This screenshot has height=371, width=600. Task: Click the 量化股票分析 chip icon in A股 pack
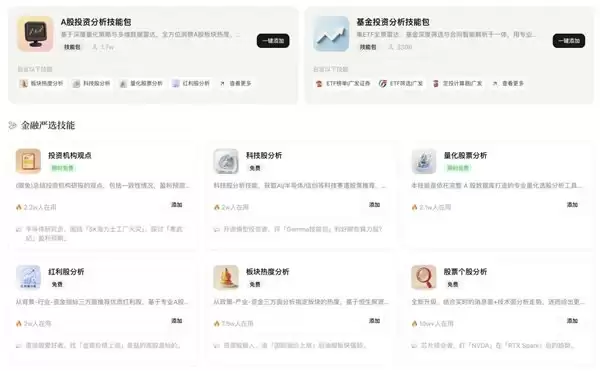click(x=123, y=83)
